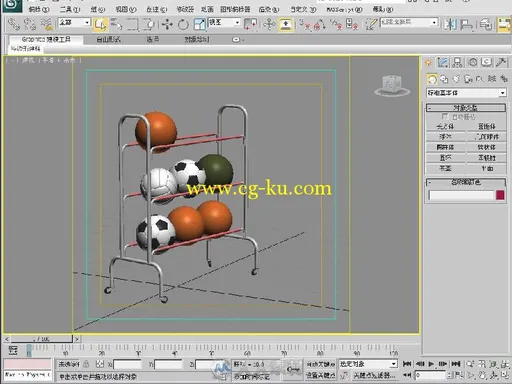
Task: Click the Cylinder primitive button
Action: point(445,147)
